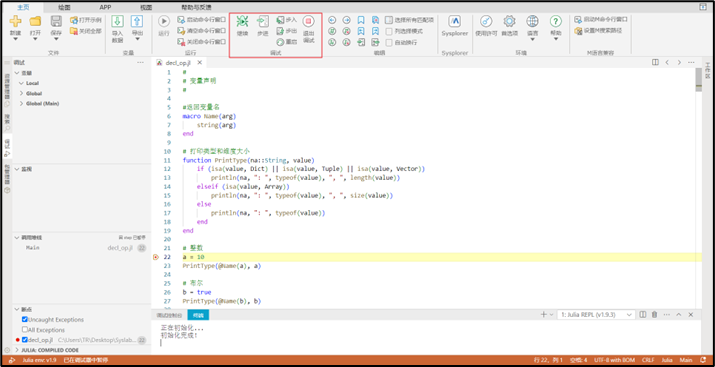Collapse the 监视 watch section
The width and height of the screenshot is (715, 367).
tap(17, 169)
